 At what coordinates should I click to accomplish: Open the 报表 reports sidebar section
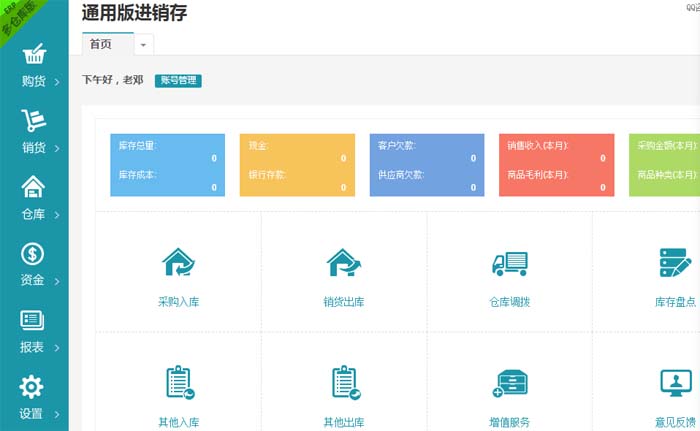point(34,332)
